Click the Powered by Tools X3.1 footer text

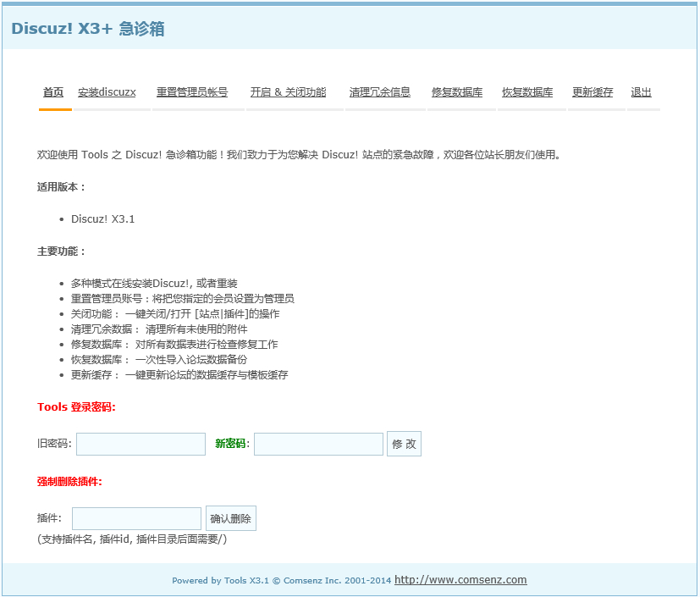(x=281, y=580)
